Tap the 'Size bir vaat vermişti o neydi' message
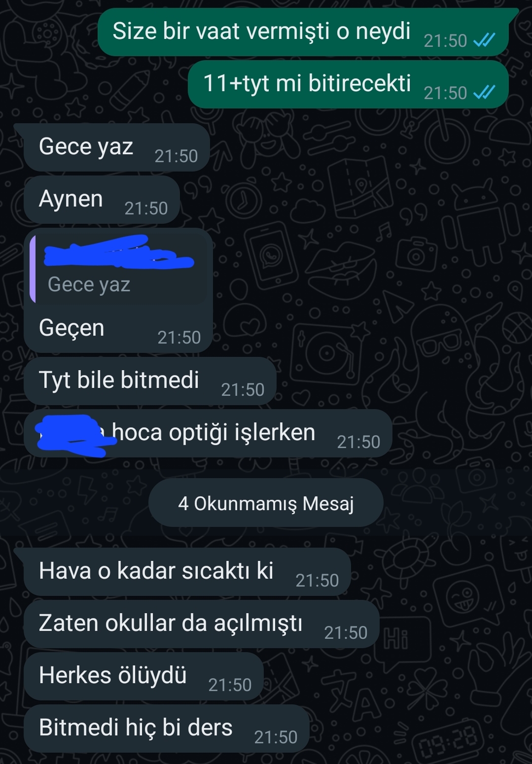Image resolution: width=532 pixels, height=764 pixels. (x=303, y=32)
